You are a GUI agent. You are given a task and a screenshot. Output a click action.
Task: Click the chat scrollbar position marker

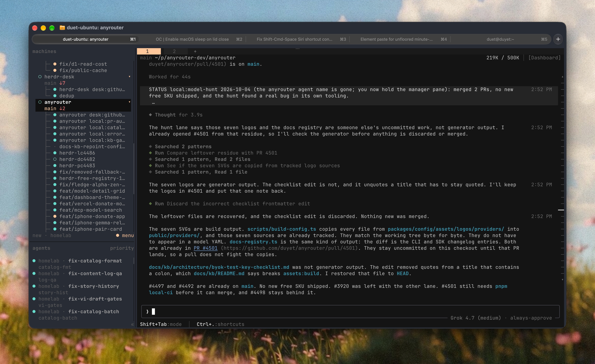tap(561, 210)
